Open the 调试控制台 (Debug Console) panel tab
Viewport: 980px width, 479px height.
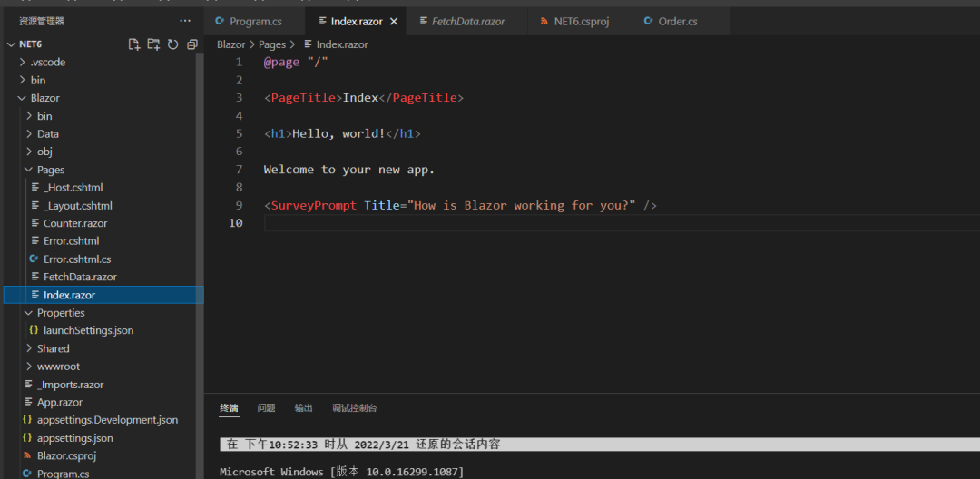click(355, 408)
